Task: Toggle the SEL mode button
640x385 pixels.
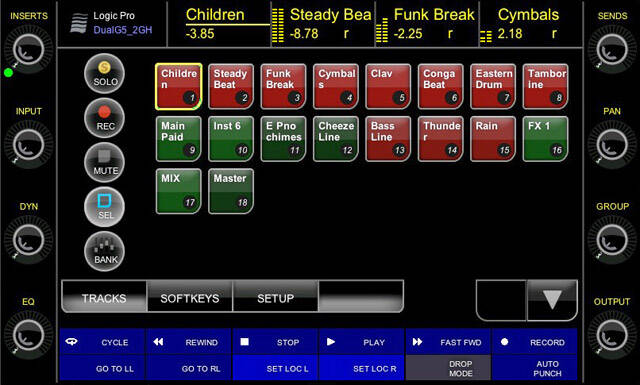Action: pos(104,207)
